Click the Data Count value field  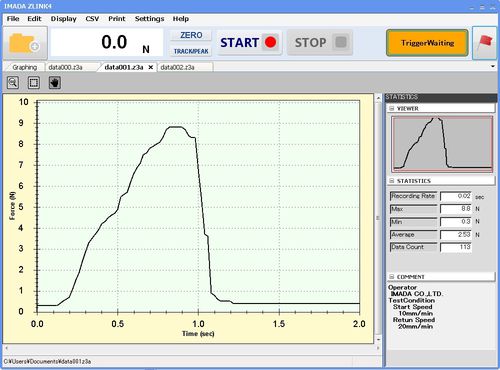point(456,247)
